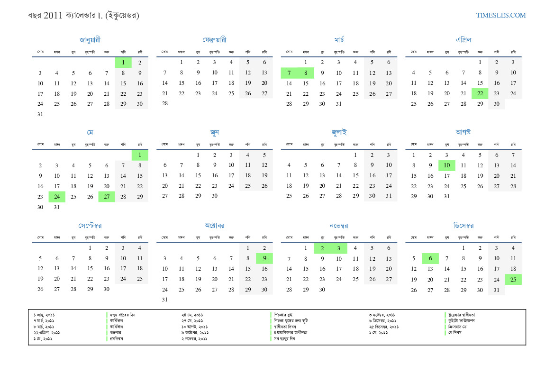
Task: Select highlighted March 7 carnival date
Action: 289,73
